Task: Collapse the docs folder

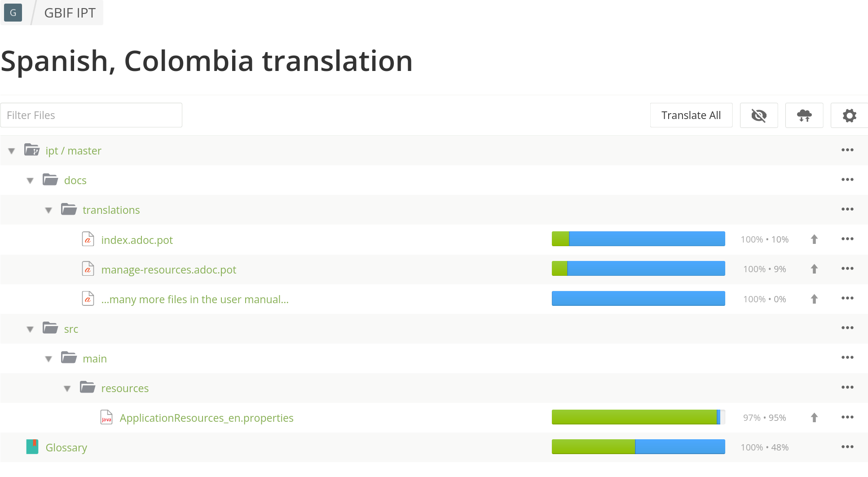Action: pos(30,181)
